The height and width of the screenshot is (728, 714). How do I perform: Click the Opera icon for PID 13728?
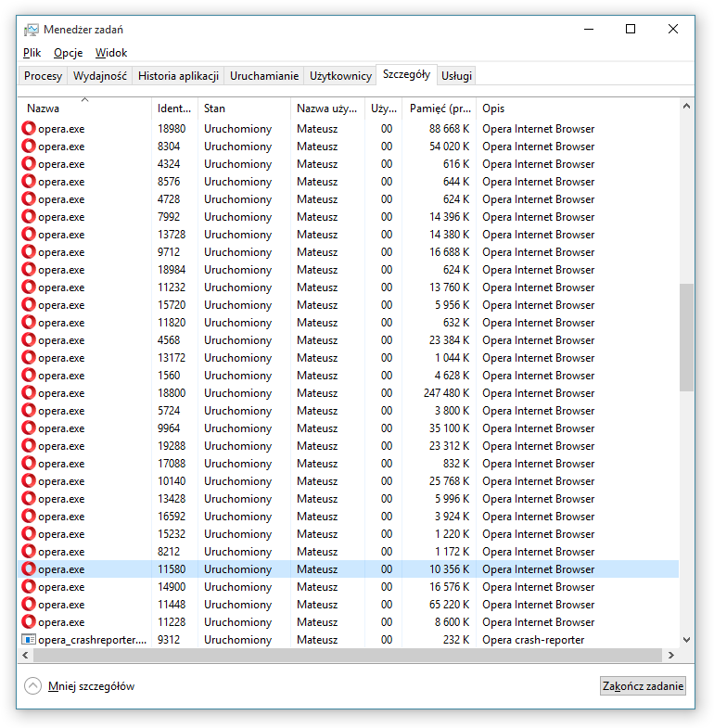(x=29, y=234)
